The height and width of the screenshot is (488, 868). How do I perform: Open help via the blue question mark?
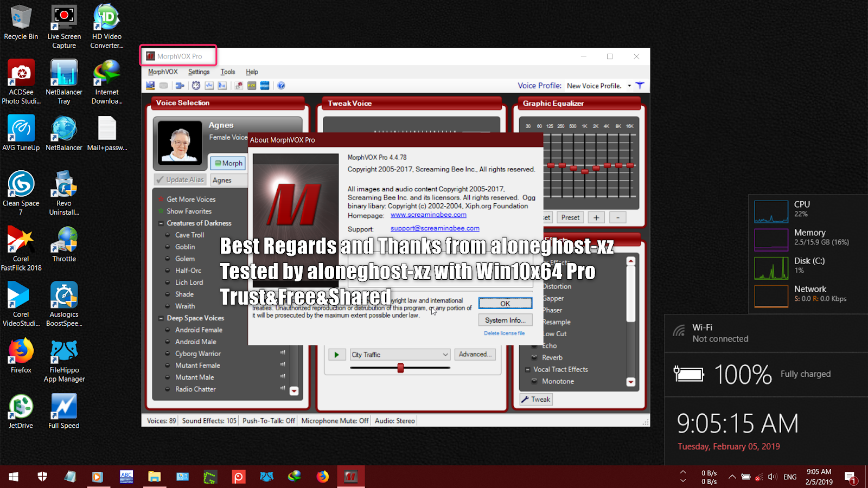click(x=281, y=86)
